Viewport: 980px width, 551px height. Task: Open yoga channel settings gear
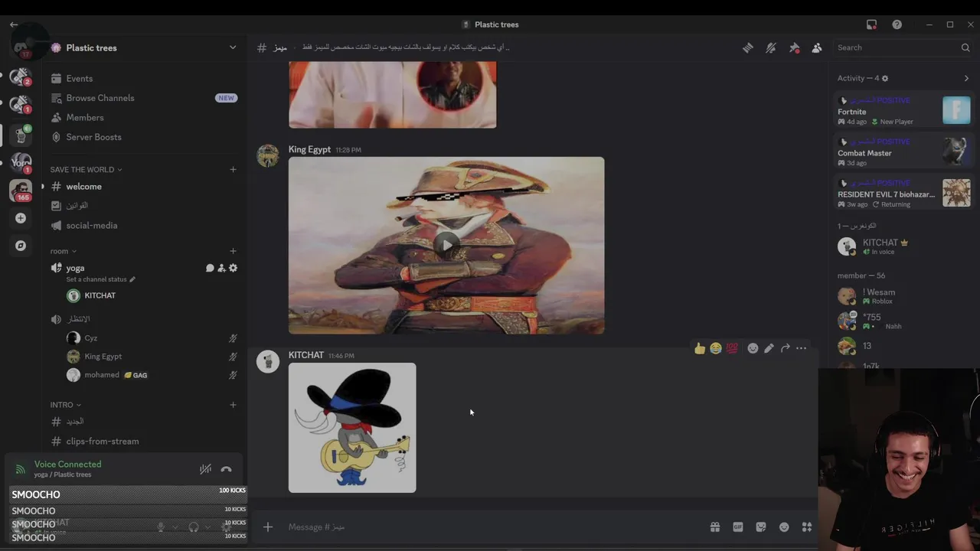[233, 268]
